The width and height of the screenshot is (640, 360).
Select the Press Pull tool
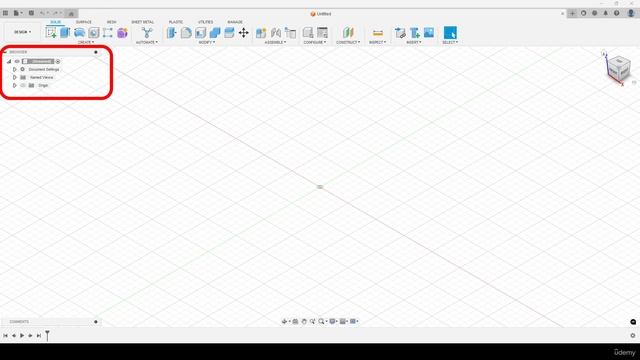172,33
